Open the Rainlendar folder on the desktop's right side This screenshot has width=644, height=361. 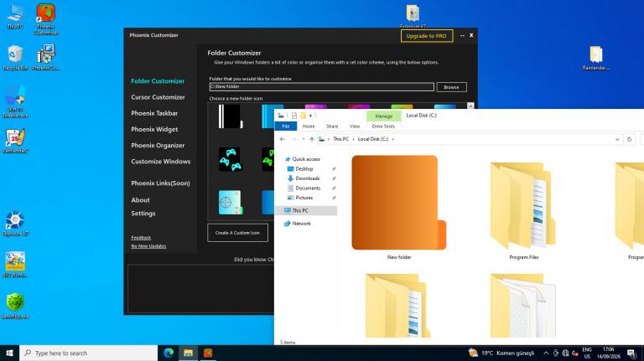pos(596,58)
